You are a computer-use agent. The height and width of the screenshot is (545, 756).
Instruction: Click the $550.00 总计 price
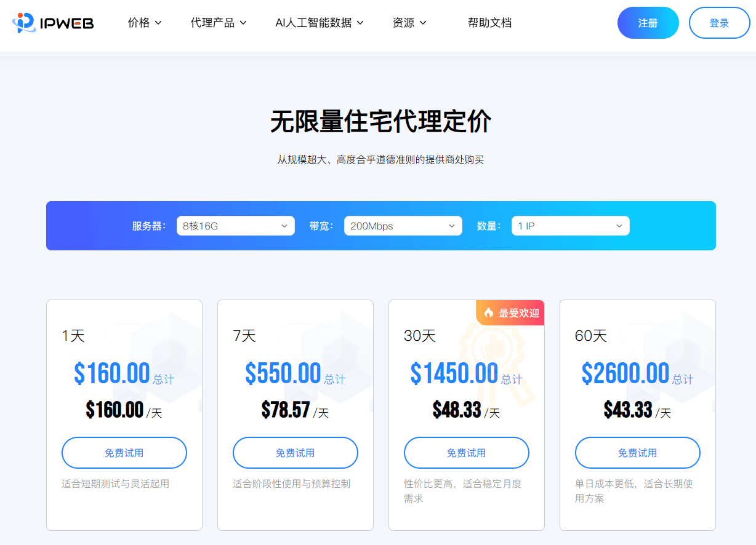click(296, 373)
